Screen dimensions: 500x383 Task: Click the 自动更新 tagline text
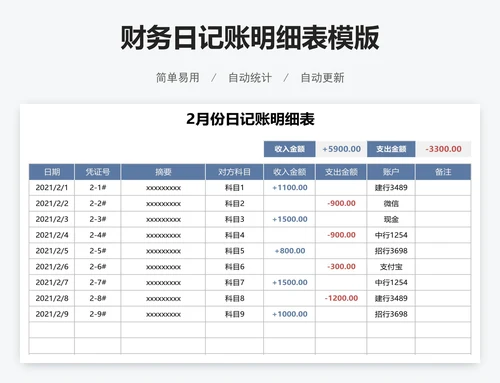click(322, 78)
